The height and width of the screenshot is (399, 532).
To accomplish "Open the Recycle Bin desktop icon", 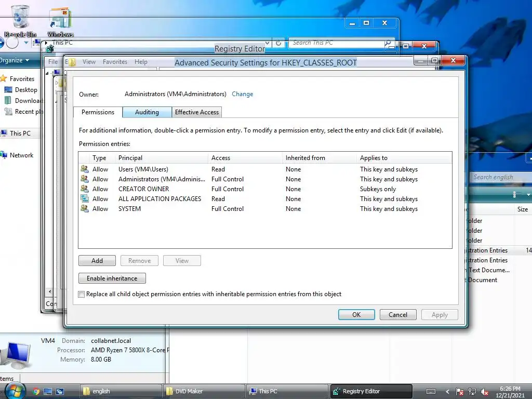I will point(20,21).
